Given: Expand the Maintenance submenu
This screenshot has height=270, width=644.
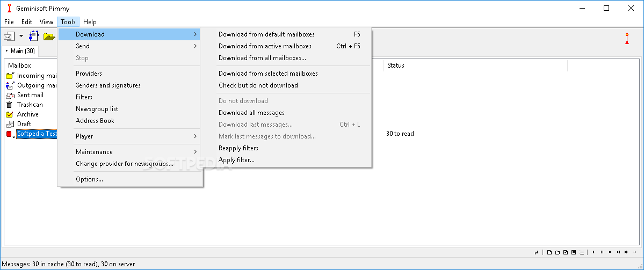Looking at the screenshot, I should (129, 152).
